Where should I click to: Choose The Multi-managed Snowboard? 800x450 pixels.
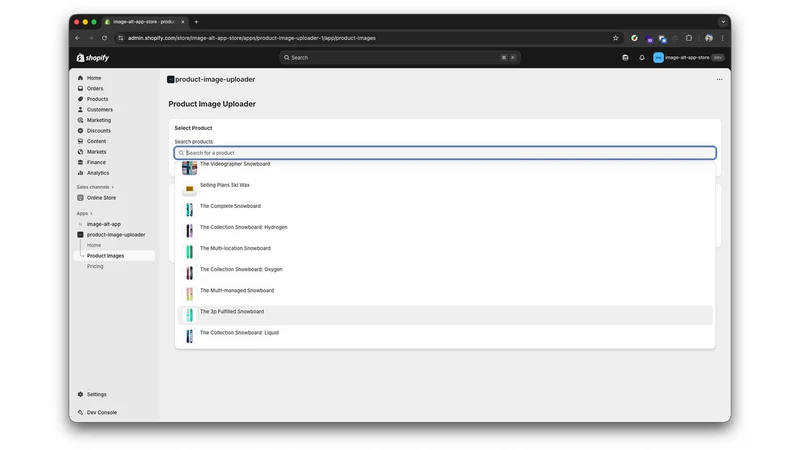[445, 294]
